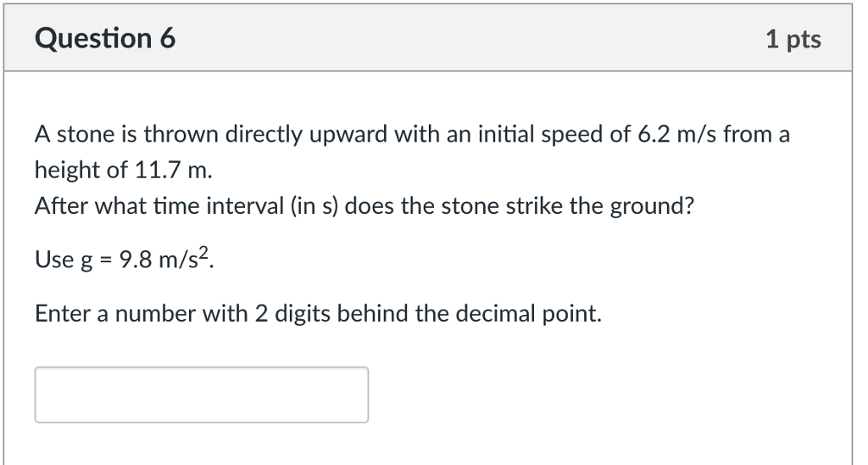868x465 pixels.
Task: Click the value 6.2 m/s in problem text
Action: coord(677,134)
